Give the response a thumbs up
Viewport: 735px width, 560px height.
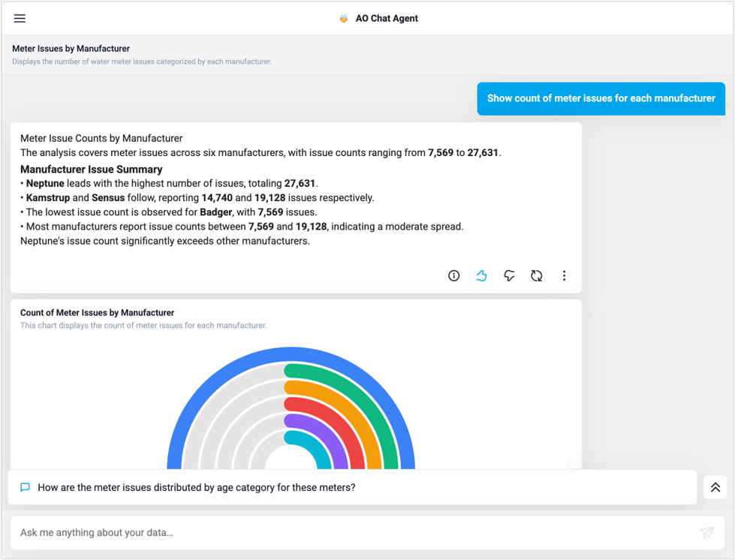481,275
